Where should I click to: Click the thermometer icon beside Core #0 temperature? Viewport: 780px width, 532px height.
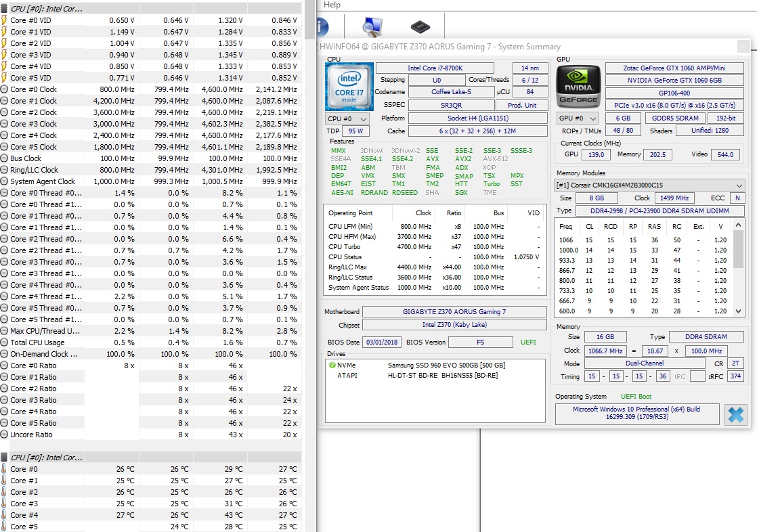pos(3,469)
